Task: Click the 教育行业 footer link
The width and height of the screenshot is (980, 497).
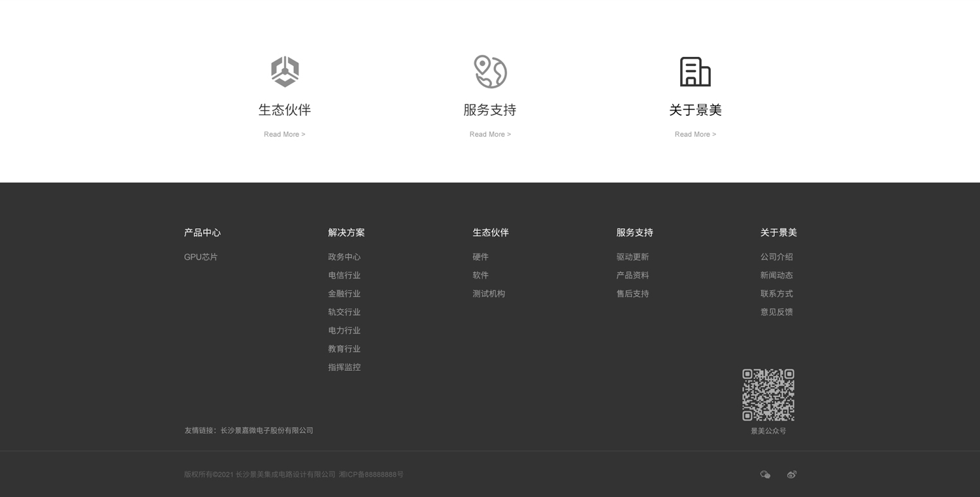Action: pos(344,349)
